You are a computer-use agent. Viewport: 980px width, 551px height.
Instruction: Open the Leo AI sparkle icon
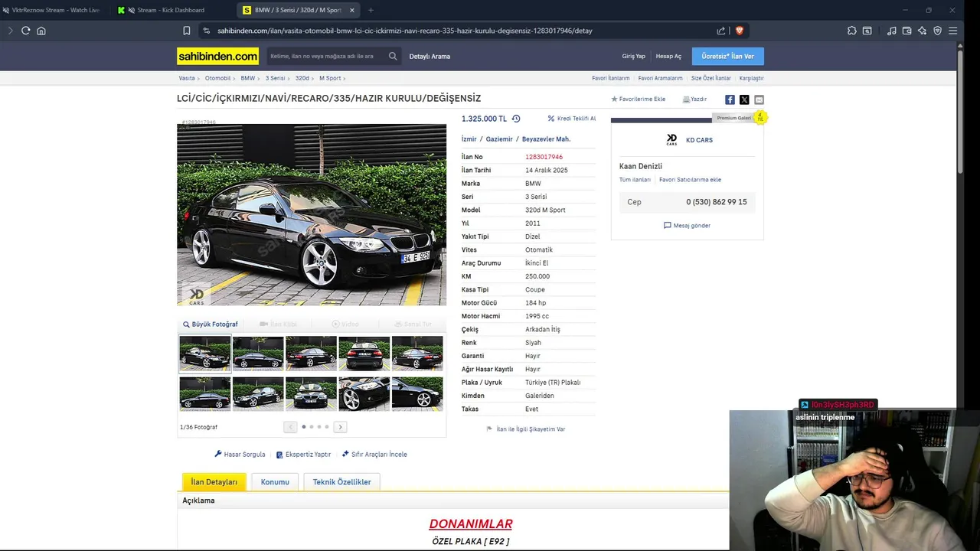(923, 31)
